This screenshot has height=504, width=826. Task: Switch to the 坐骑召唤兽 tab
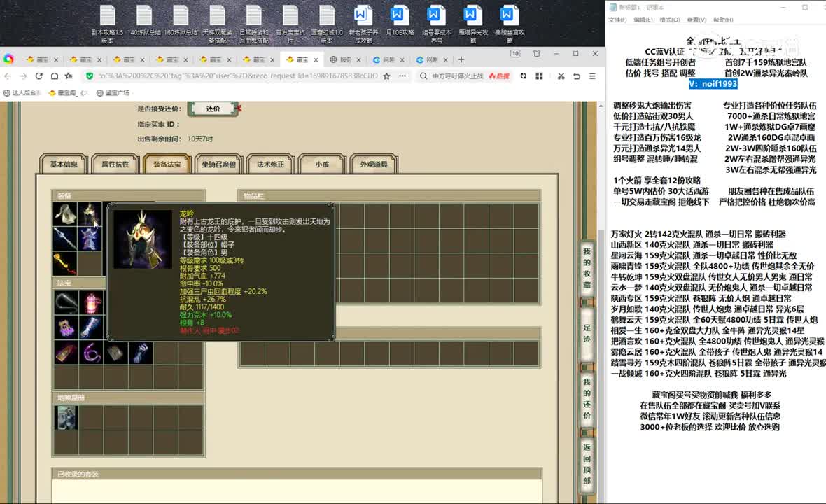click(218, 164)
